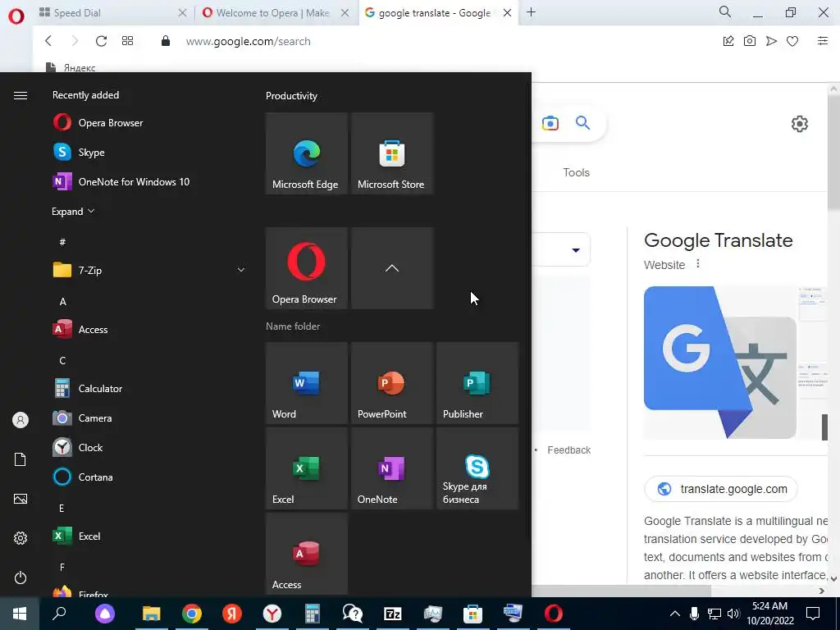Search in tabs magnifier icon
This screenshot has width=840, height=630.
[x=725, y=11]
